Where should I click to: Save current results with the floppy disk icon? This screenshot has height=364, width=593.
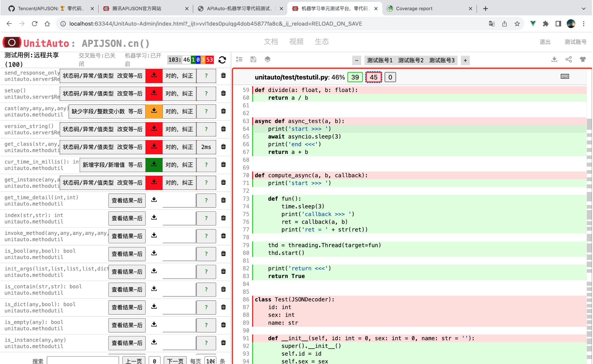pyautogui.click(x=253, y=59)
